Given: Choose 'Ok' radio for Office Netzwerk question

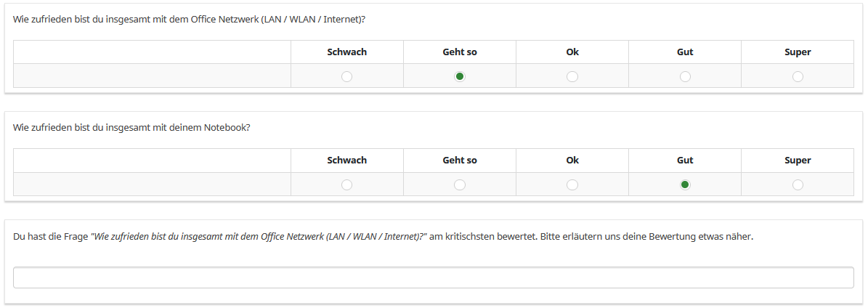Looking at the screenshot, I should [x=572, y=76].
